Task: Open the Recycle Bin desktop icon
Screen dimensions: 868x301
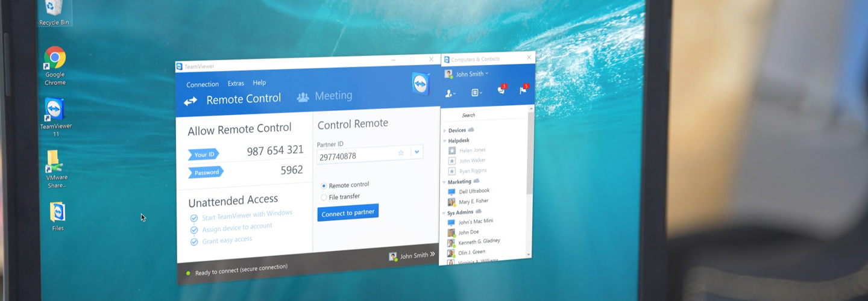Action: click(x=54, y=12)
